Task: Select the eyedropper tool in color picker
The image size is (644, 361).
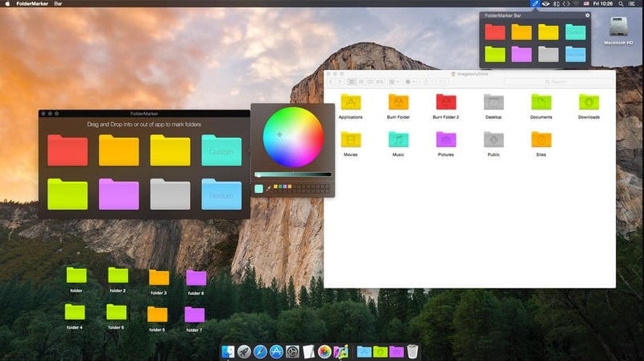Action: pos(268,188)
